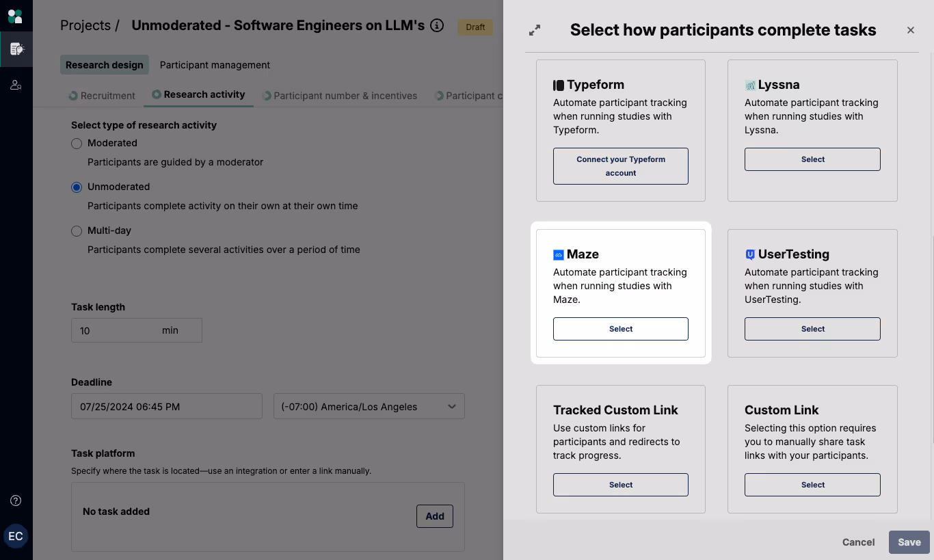Click the help question mark icon

pyautogui.click(x=16, y=501)
